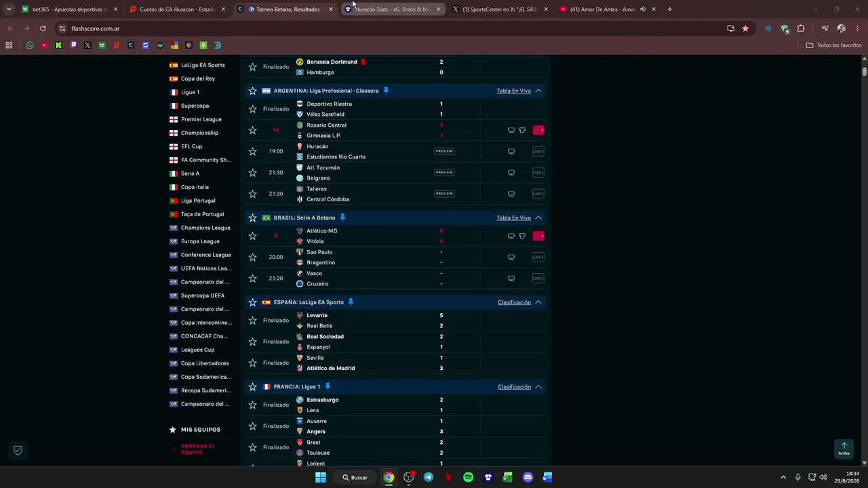Favorite the Brasil Serie A Betano league
This screenshot has height=488, width=868.
click(253, 218)
